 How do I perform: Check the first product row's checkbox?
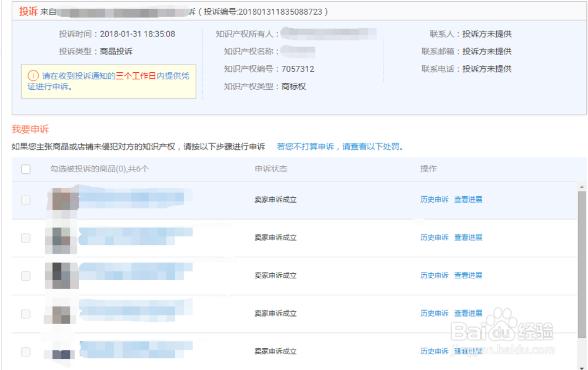coord(26,200)
